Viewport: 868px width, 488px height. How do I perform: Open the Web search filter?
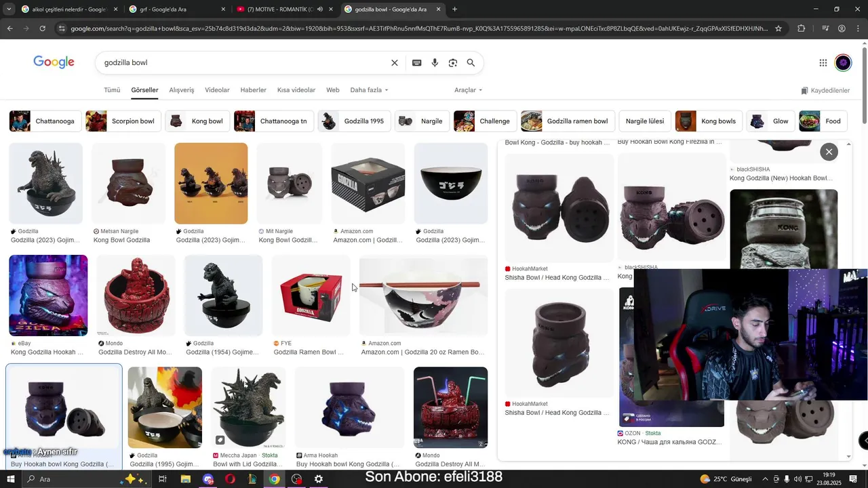[x=333, y=90]
